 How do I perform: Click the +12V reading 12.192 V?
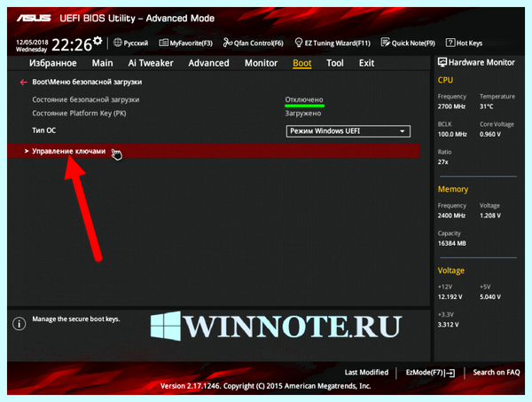(450, 297)
